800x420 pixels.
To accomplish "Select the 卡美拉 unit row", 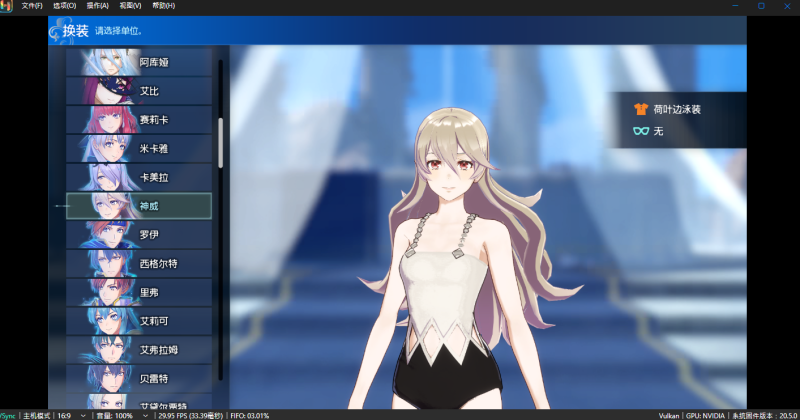I will (139, 177).
